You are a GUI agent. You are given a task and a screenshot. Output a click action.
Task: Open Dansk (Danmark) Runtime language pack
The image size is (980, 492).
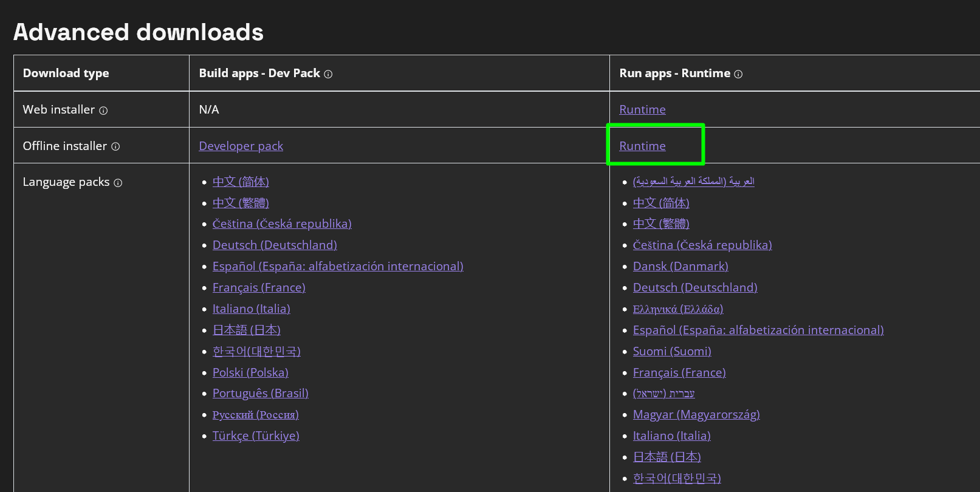680,266
